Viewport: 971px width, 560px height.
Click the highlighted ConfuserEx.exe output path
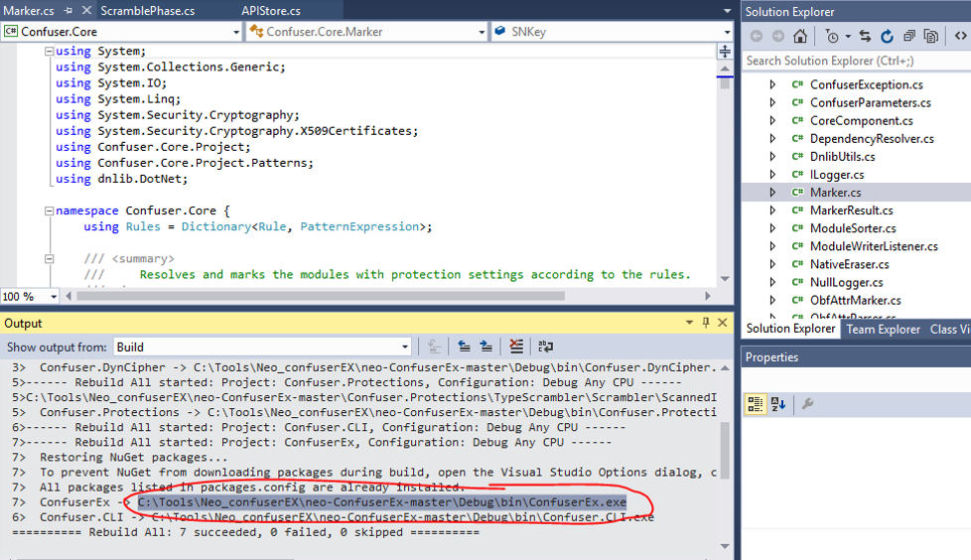[x=381, y=502]
